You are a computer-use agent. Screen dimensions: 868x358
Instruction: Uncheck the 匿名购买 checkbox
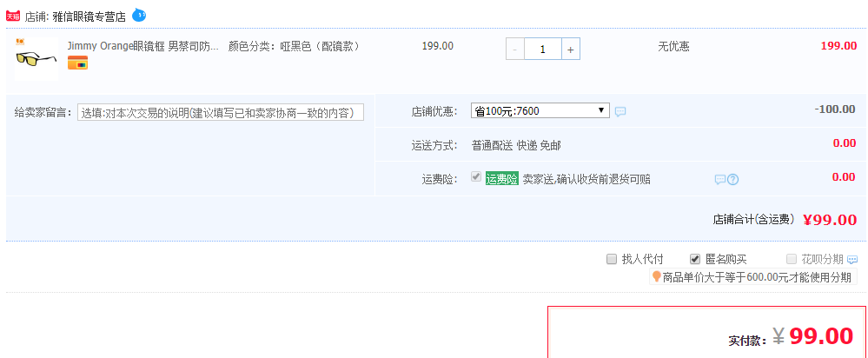[695, 259]
